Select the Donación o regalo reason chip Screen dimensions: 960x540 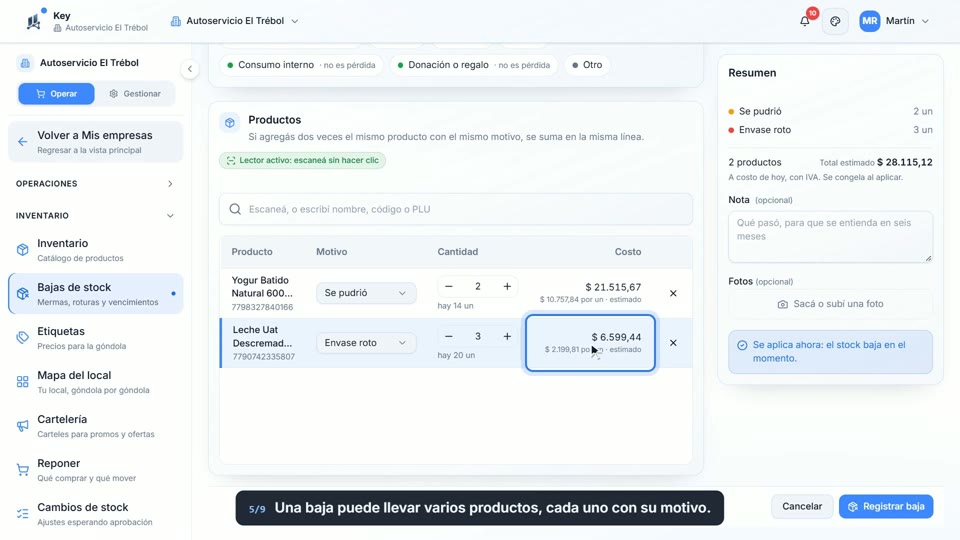pyautogui.click(x=474, y=65)
